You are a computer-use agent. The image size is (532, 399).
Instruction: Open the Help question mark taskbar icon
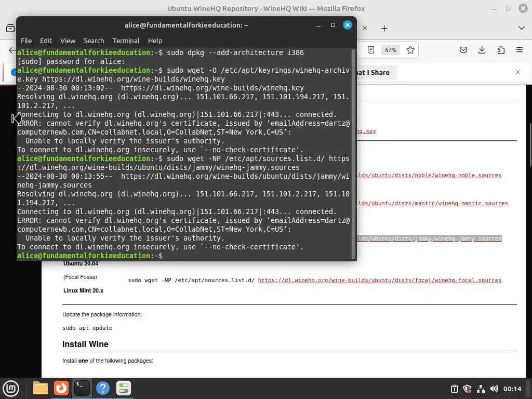[103, 388]
